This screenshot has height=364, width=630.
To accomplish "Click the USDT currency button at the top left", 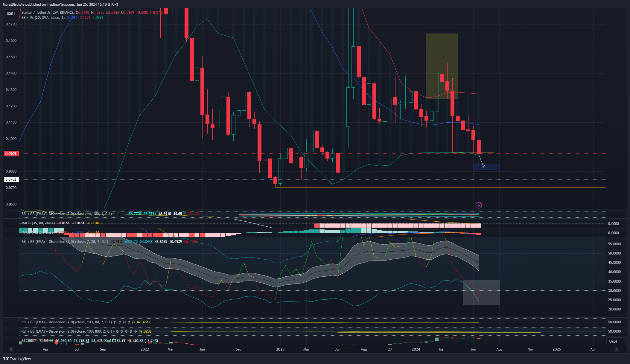I will tap(11, 13).
